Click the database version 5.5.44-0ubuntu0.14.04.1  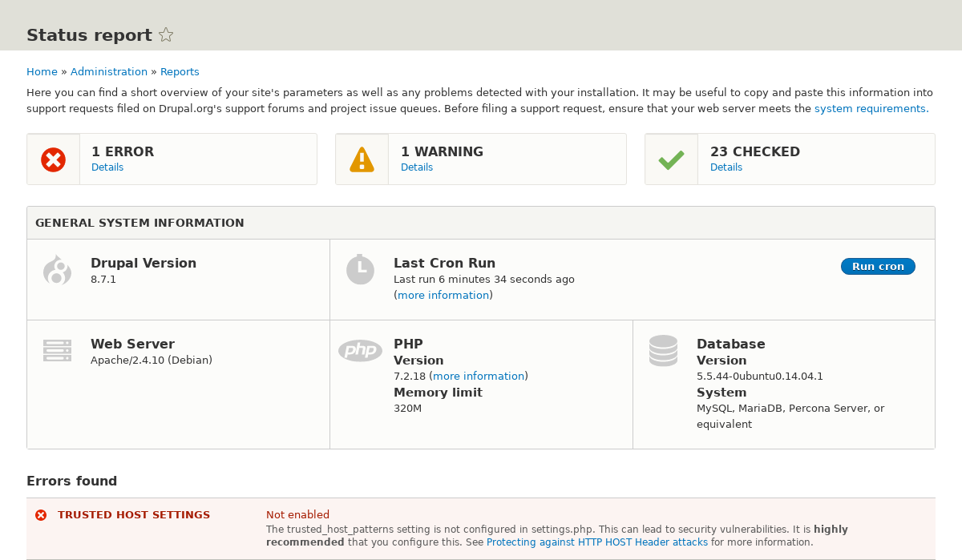pyautogui.click(x=760, y=376)
